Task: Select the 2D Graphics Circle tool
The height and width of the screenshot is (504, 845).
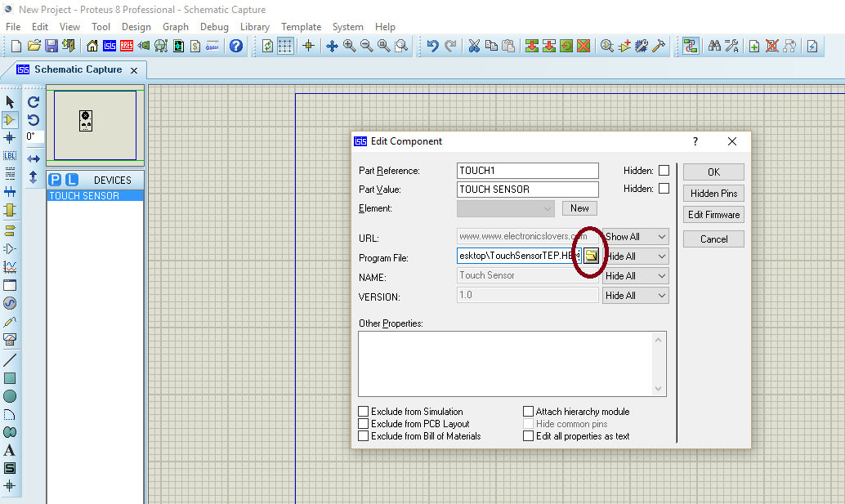Action: coord(10,397)
